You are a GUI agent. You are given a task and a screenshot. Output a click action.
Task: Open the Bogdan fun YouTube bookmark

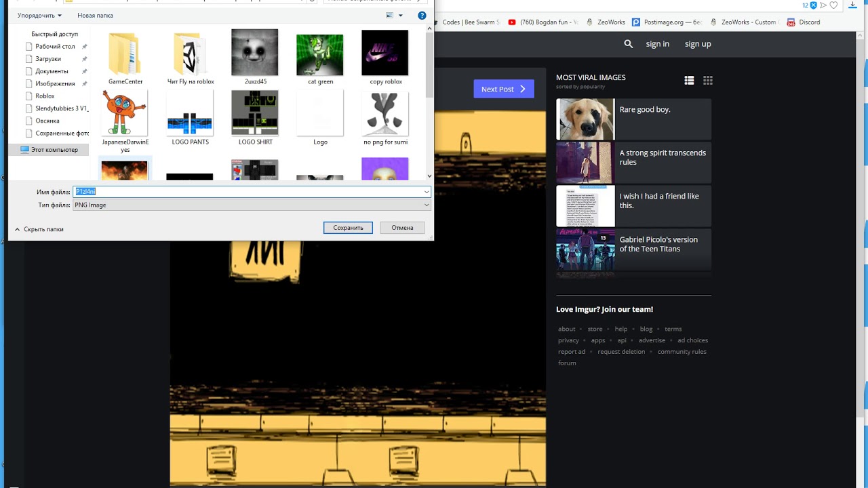[x=543, y=22]
